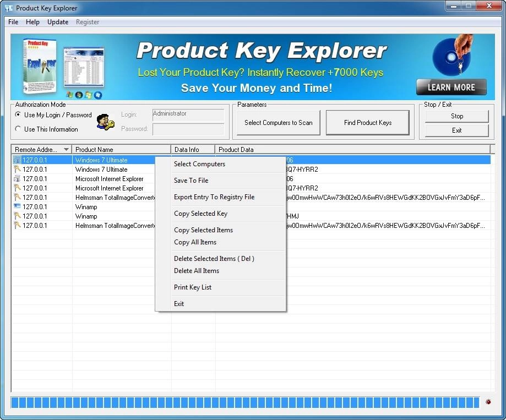The width and height of the screenshot is (506, 420).
Task: Choose Export Entry To Registry File
Action: point(220,197)
